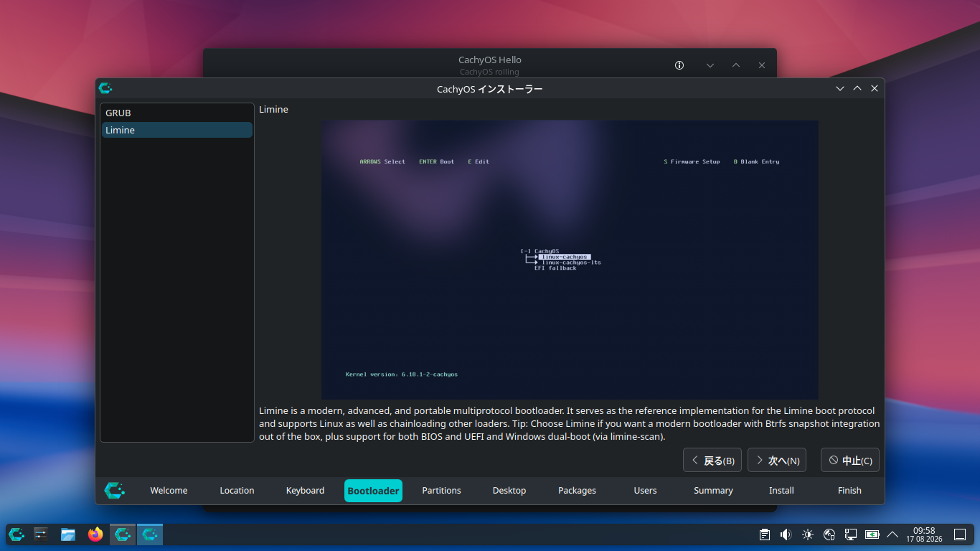
Task: Minimize the CachyOS Hello window
Action: tap(710, 65)
